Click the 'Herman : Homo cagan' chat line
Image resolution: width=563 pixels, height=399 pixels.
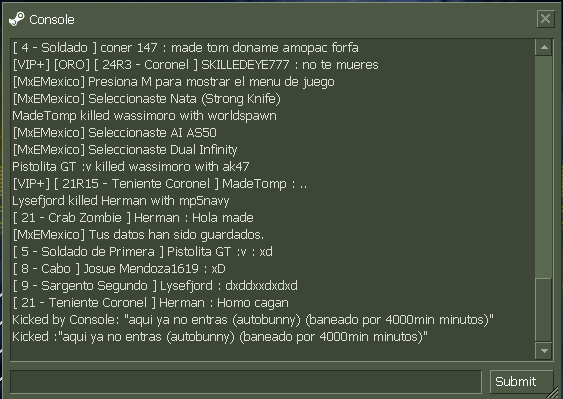(x=150, y=302)
